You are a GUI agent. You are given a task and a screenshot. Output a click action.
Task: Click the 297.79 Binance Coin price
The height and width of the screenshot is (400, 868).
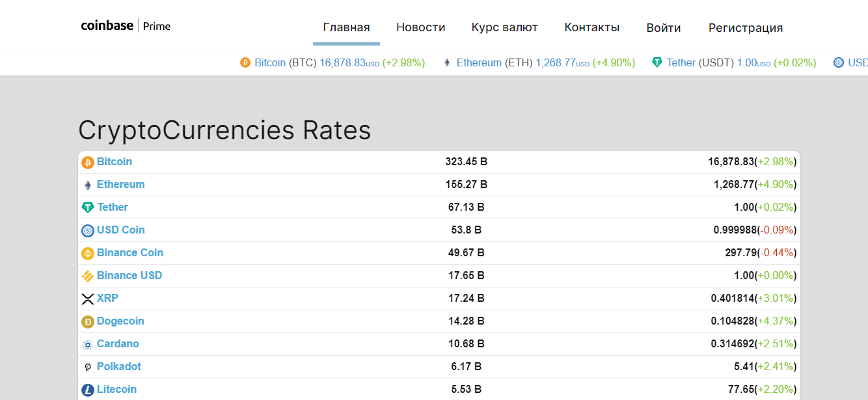[740, 252]
